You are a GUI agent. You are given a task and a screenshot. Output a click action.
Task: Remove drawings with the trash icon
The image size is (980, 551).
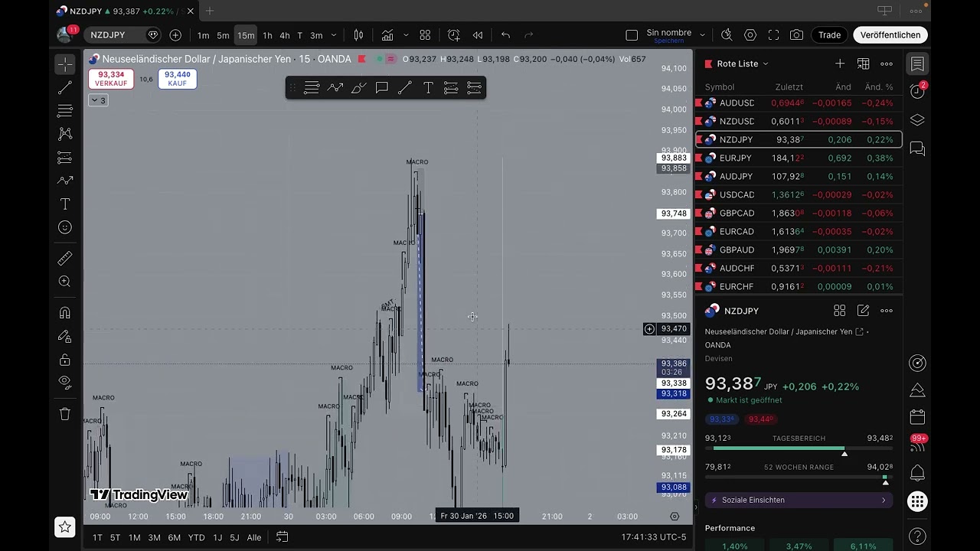pos(65,414)
